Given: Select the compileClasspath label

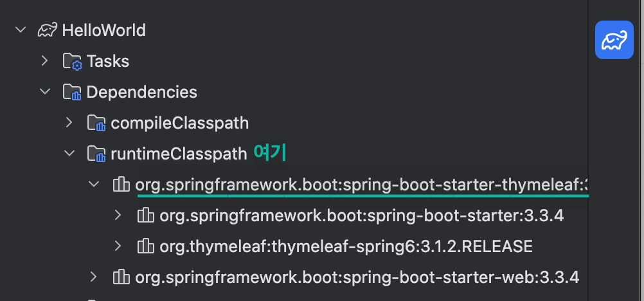Looking at the screenshot, I should (x=180, y=123).
